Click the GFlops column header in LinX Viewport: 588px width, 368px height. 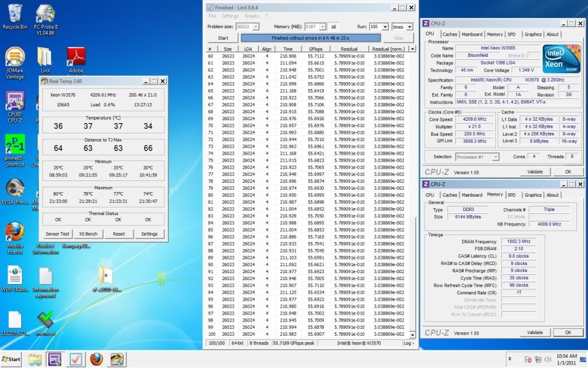point(315,49)
